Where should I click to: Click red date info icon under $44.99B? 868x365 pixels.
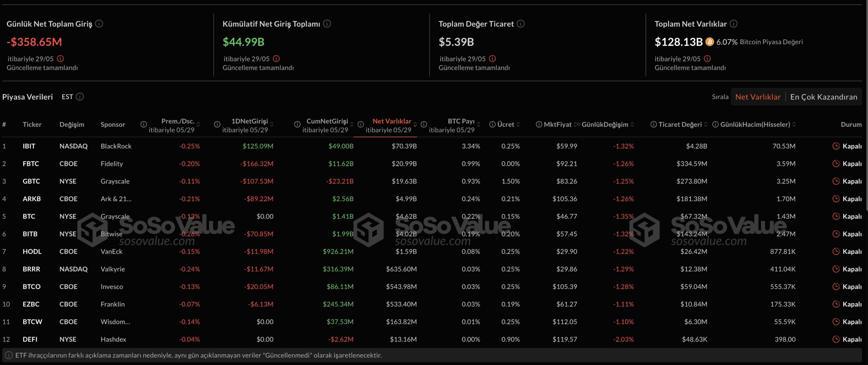coord(276,59)
